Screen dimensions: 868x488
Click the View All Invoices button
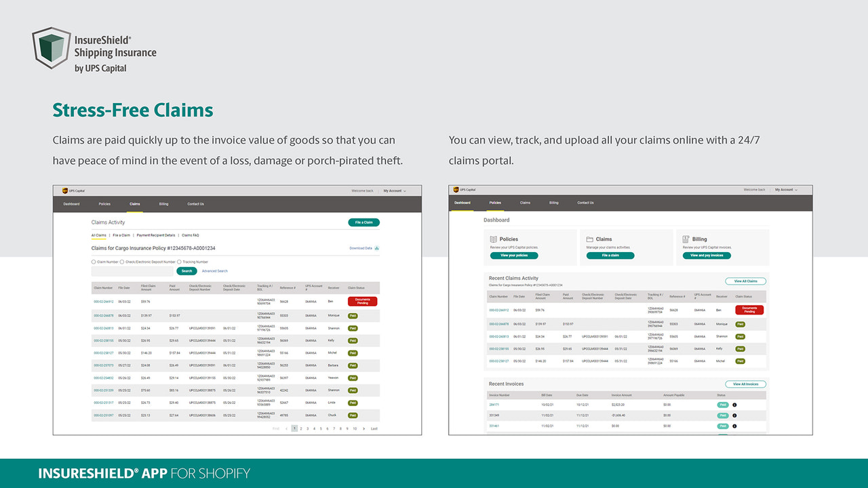(x=745, y=384)
